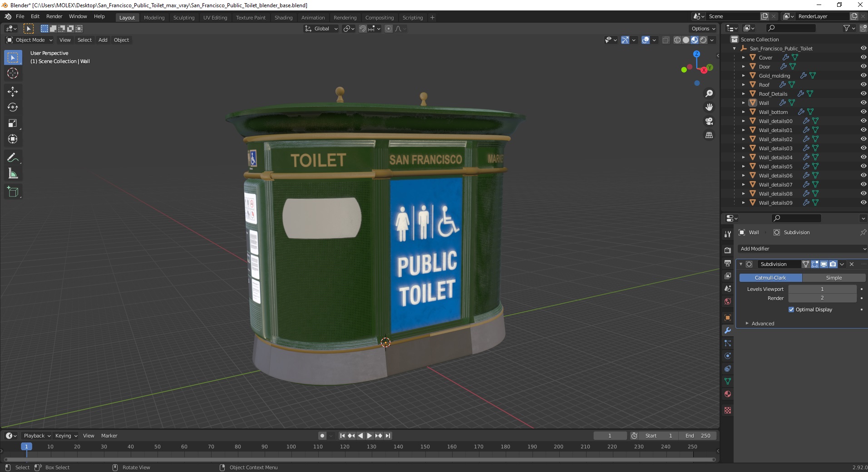This screenshot has height=472, width=868.
Task: Switch to the Modeling workspace tab
Action: [154, 18]
